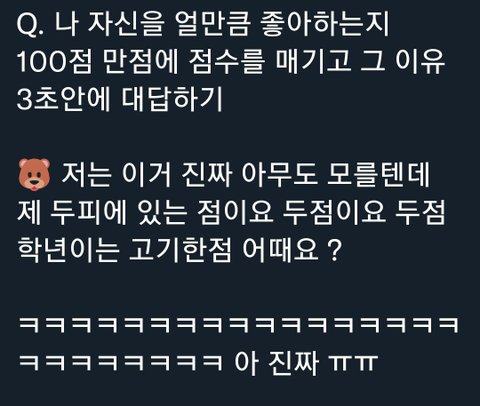Click the word "모를텐데"
The height and width of the screenshot is (406, 480).
(378, 175)
